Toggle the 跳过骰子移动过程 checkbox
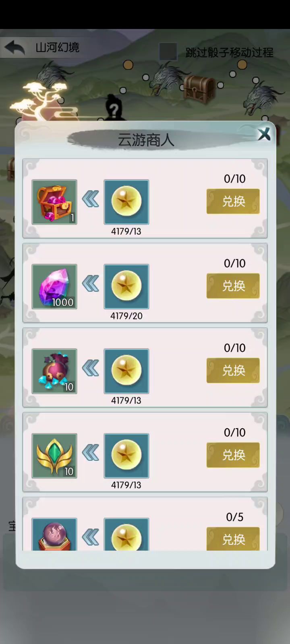Screen dimensions: 290x644 (168, 52)
